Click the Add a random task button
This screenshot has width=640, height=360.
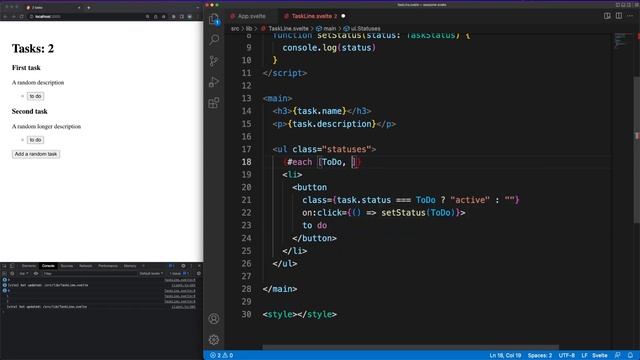[36, 154]
